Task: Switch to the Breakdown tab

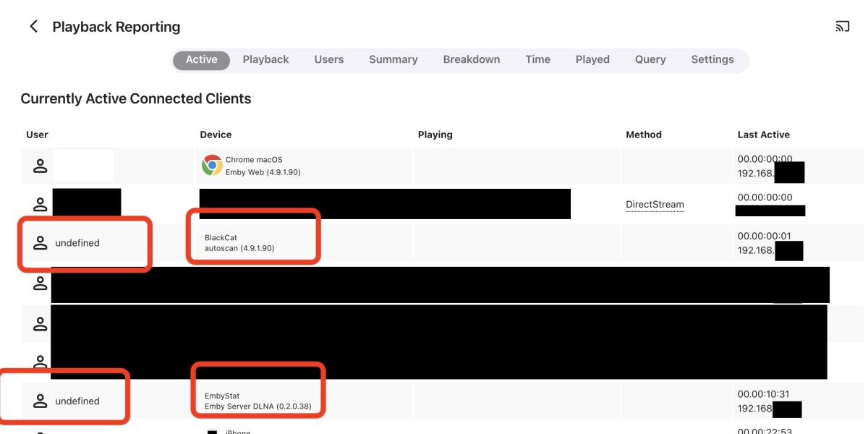Action: coord(472,60)
